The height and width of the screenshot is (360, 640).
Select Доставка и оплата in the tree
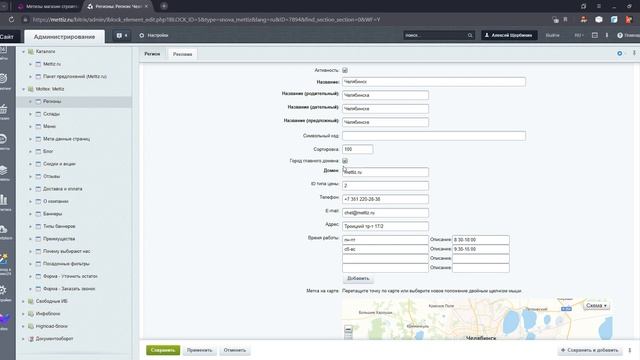[x=62, y=189]
